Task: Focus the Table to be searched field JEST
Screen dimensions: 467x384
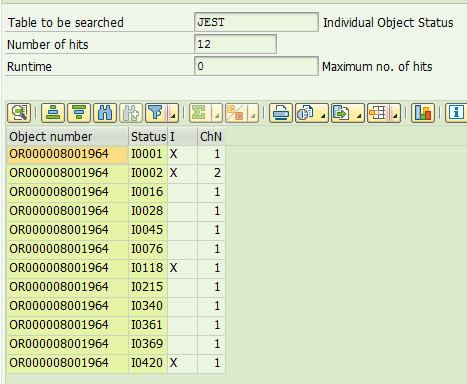Action: (256, 22)
